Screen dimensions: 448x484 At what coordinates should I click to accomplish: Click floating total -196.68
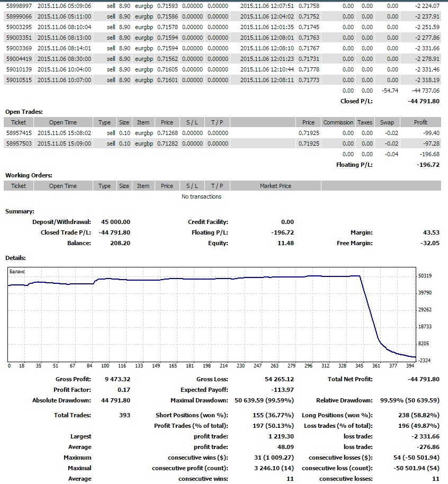pos(430,154)
